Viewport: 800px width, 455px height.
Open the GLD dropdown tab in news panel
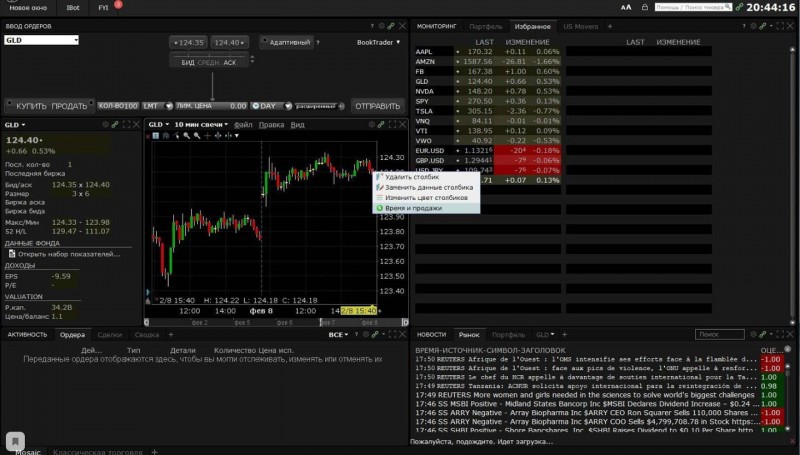click(545, 335)
